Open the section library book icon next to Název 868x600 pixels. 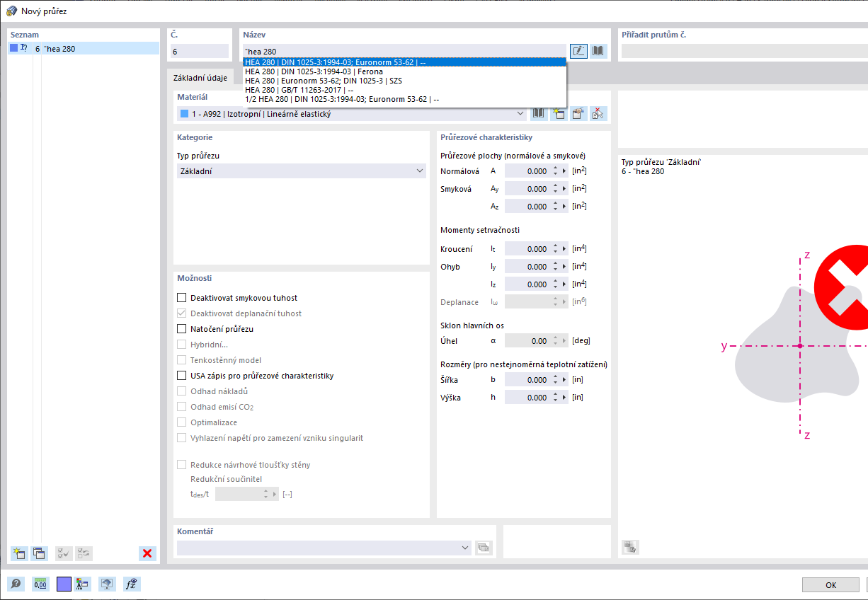[x=599, y=51]
